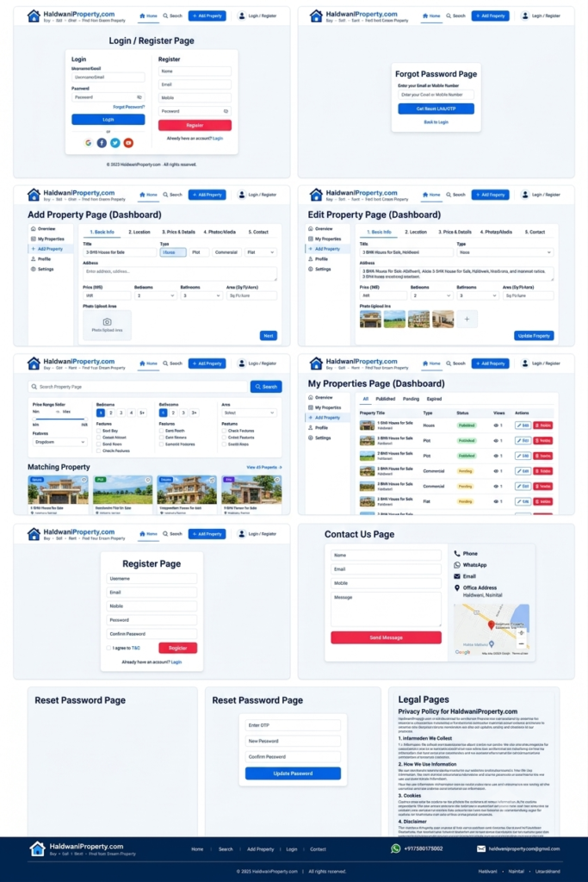Click the locate button on the contact map
Image resolution: width=588 pixels, height=882 pixels.
point(521,633)
